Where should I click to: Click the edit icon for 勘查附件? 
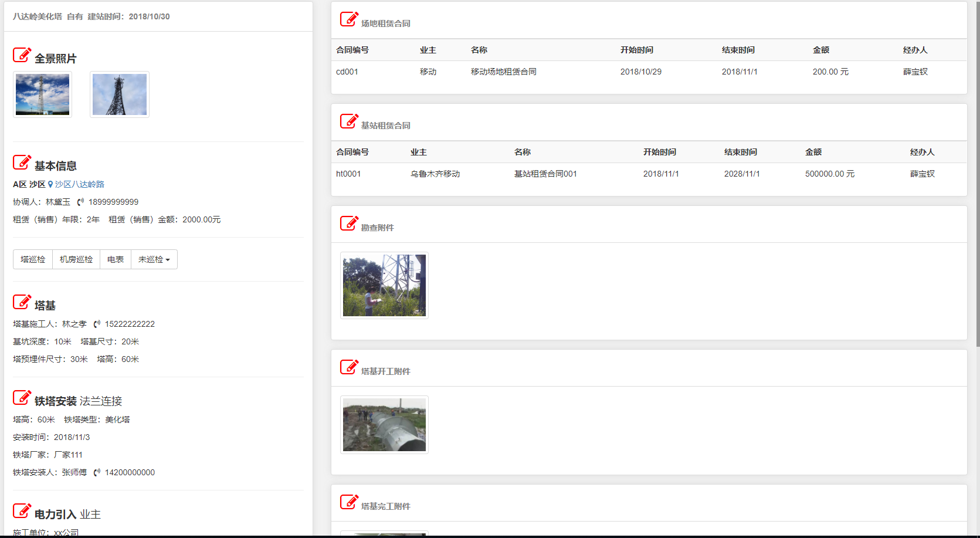(x=349, y=224)
